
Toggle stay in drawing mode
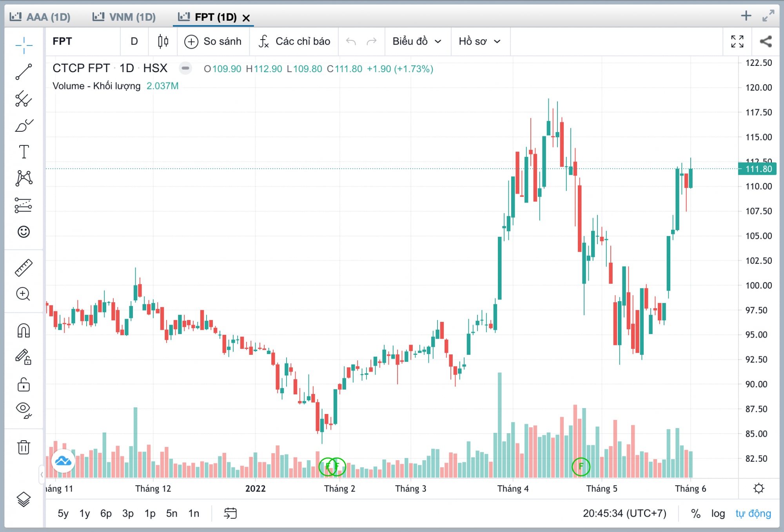[24, 357]
